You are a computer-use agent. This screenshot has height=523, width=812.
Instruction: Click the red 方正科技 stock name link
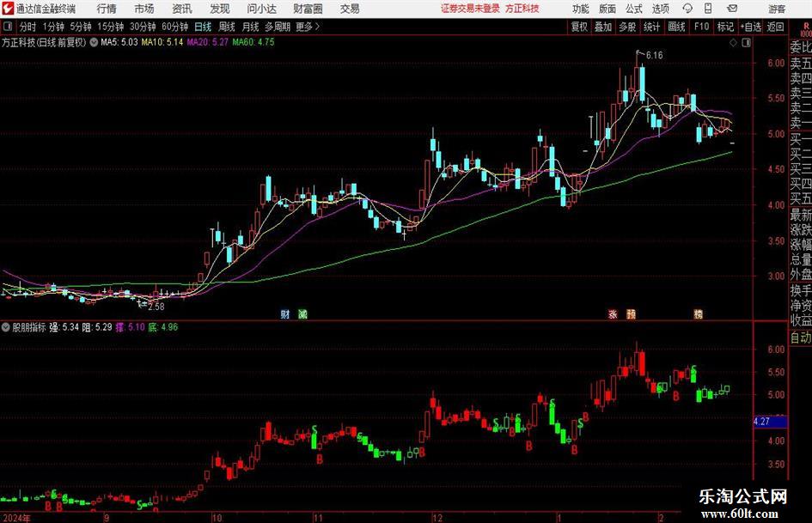(x=522, y=9)
